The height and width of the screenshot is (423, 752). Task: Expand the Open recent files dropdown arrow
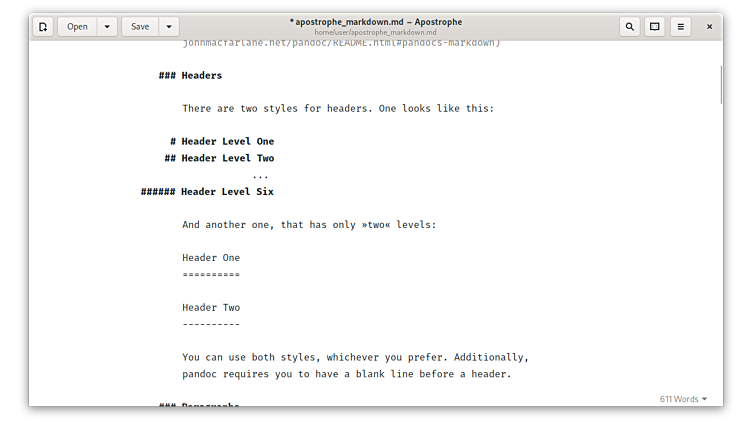(x=107, y=27)
